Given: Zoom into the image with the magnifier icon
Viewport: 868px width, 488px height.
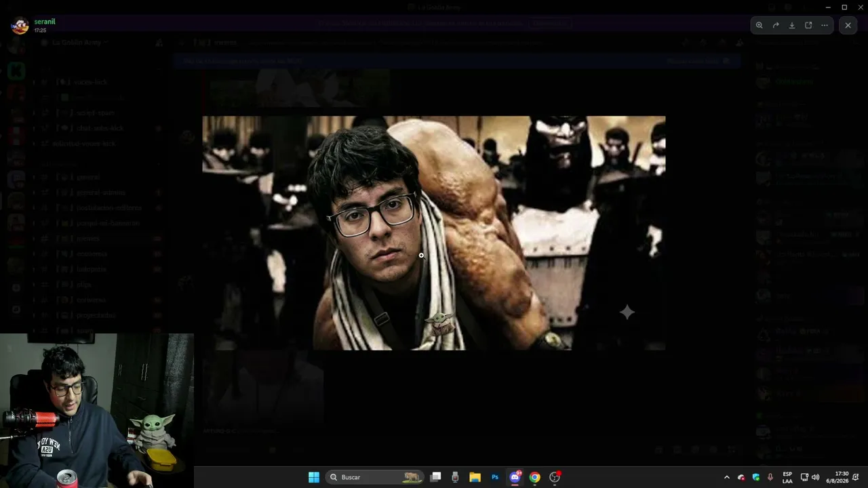Looking at the screenshot, I should point(759,25).
